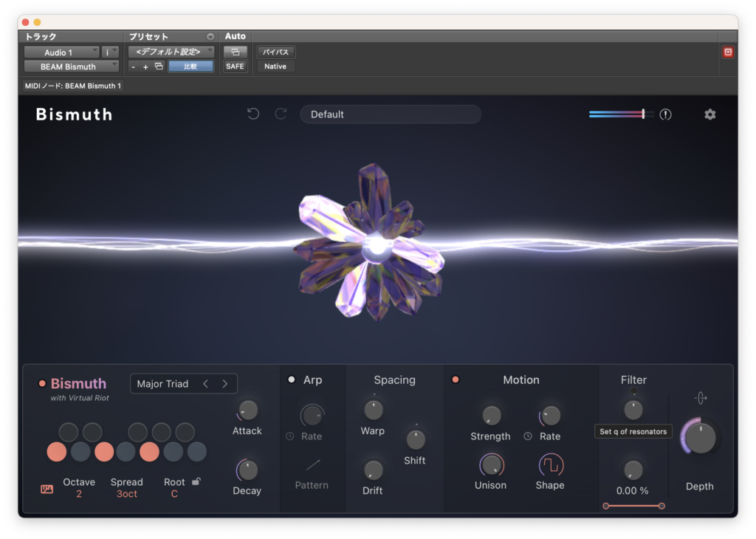Image resolution: width=756 pixels, height=539 pixels.
Task: Click the Native button
Action: [275, 66]
